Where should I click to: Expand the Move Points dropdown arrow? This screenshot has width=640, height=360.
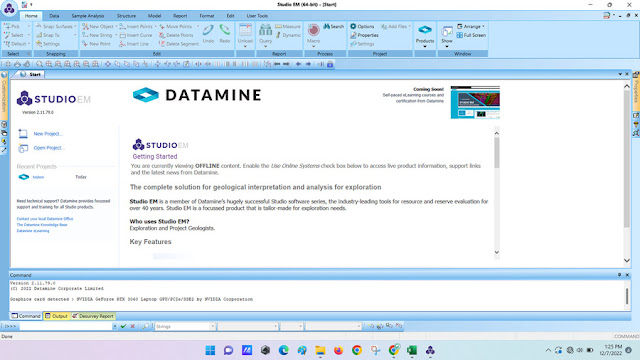point(198,27)
